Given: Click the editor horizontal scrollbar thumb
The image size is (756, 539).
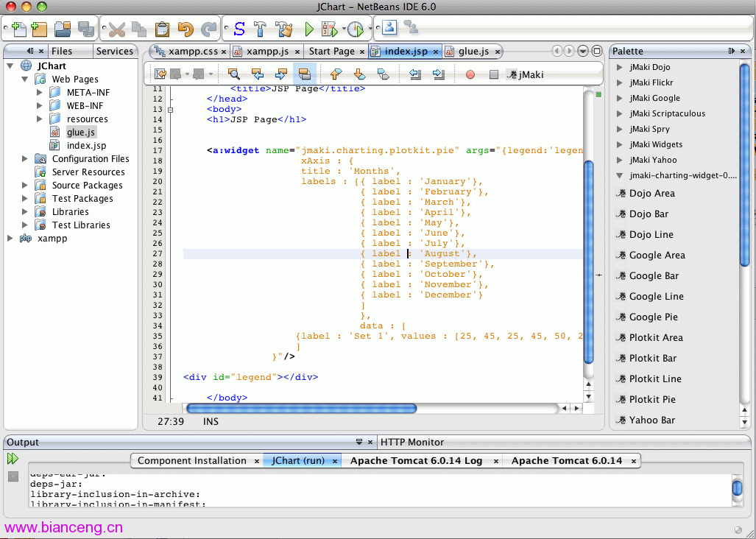Looking at the screenshot, I should (x=301, y=409).
